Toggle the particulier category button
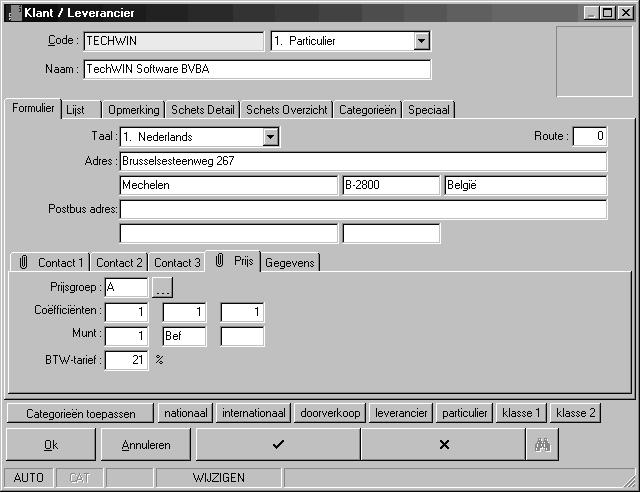The height and width of the screenshot is (493, 640). click(x=464, y=413)
